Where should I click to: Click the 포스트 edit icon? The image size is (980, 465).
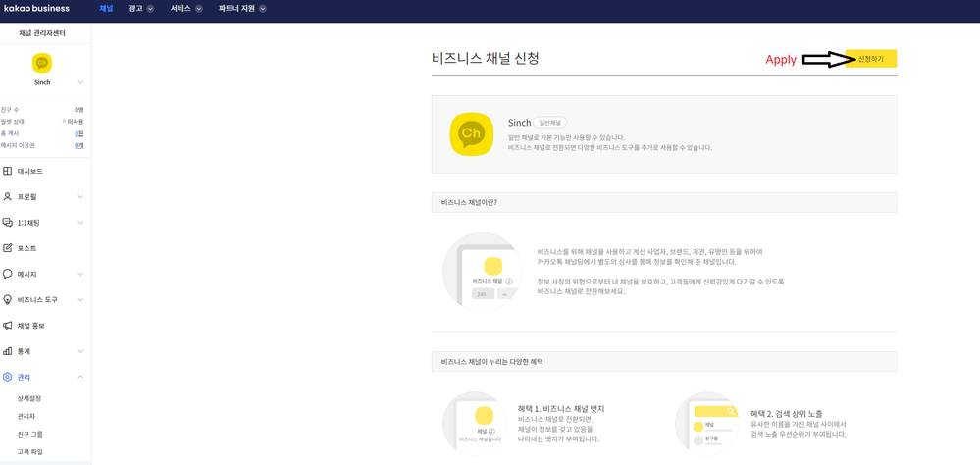pyautogui.click(x=8, y=248)
